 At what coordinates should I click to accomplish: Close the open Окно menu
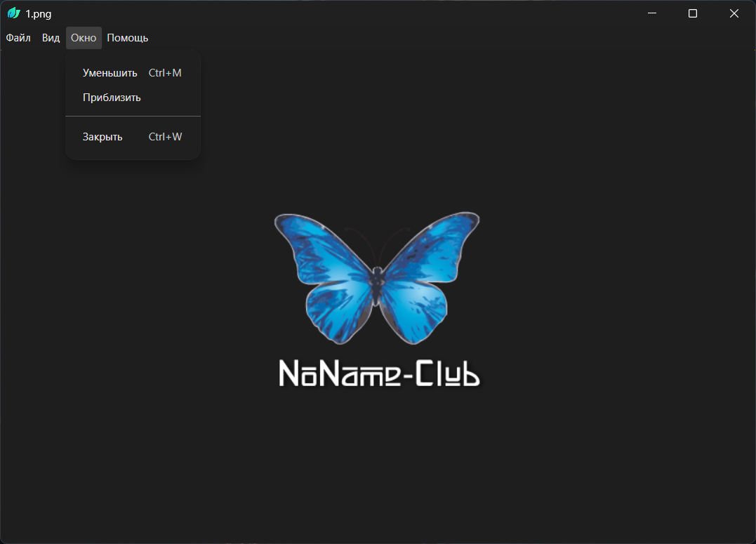click(x=84, y=38)
